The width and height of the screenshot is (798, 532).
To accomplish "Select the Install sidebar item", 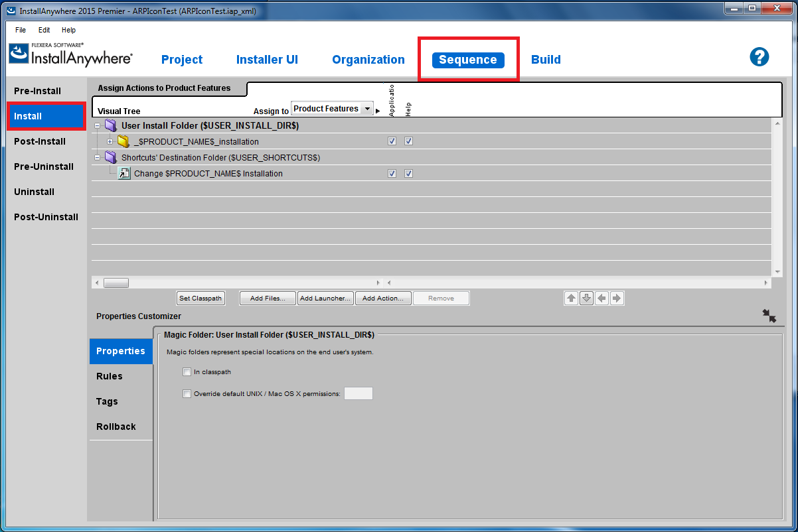I will [46, 116].
